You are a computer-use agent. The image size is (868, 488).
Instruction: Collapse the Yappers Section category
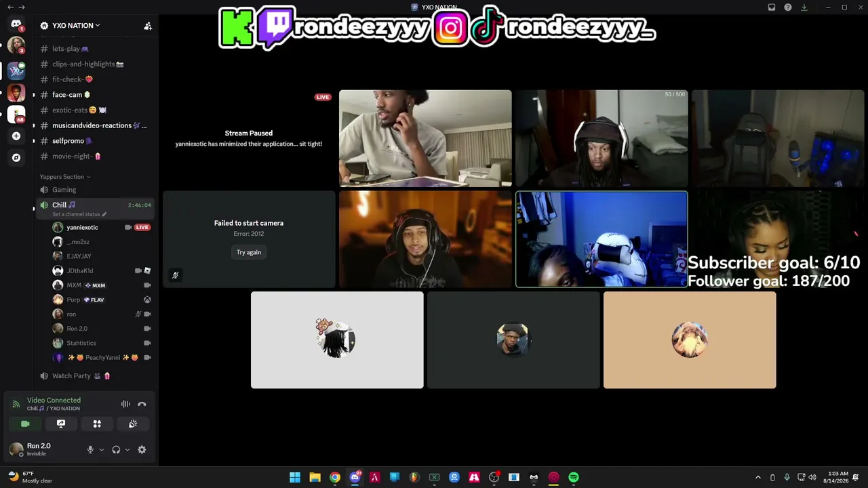tap(65, 177)
